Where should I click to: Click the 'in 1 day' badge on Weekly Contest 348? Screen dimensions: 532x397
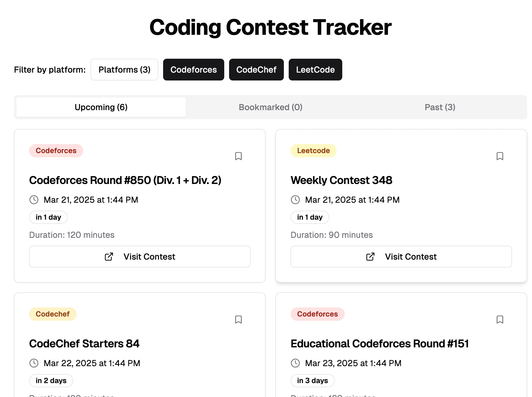pos(310,217)
